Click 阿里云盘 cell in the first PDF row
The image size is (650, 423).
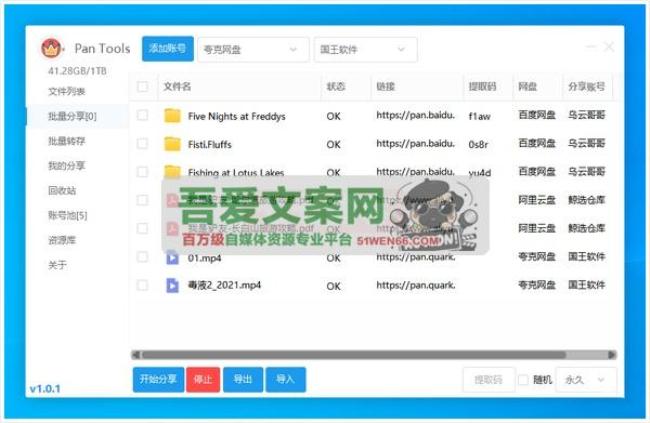(x=537, y=200)
